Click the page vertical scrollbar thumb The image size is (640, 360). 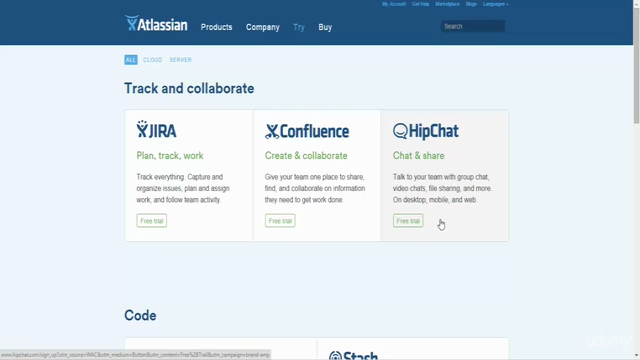point(636,65)
